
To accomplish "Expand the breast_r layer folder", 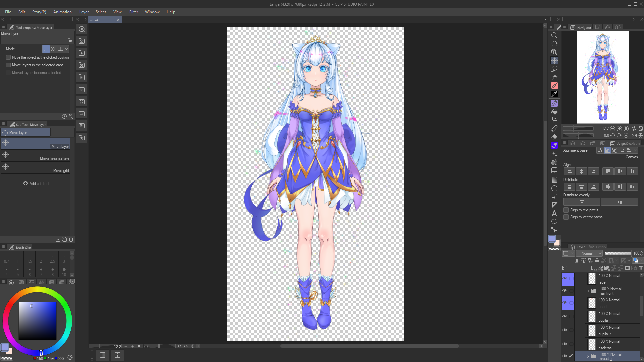I will (588, 356).
